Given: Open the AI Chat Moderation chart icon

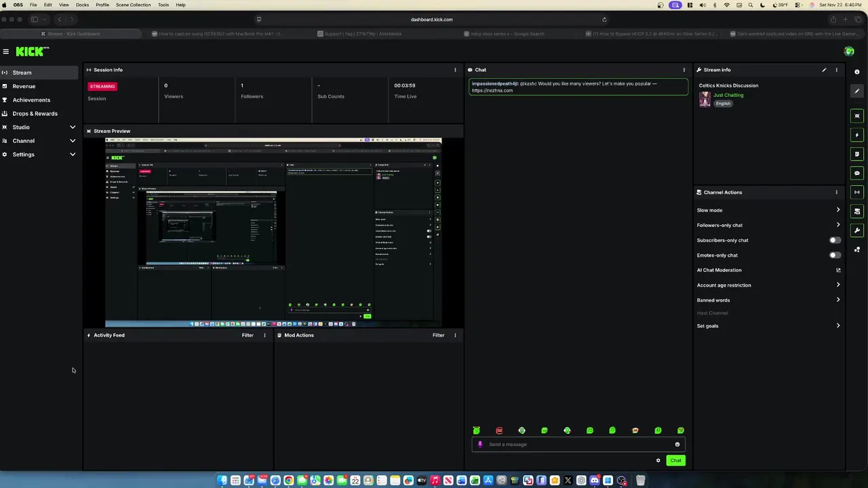Looking at the screenshot, I should 838,270.
